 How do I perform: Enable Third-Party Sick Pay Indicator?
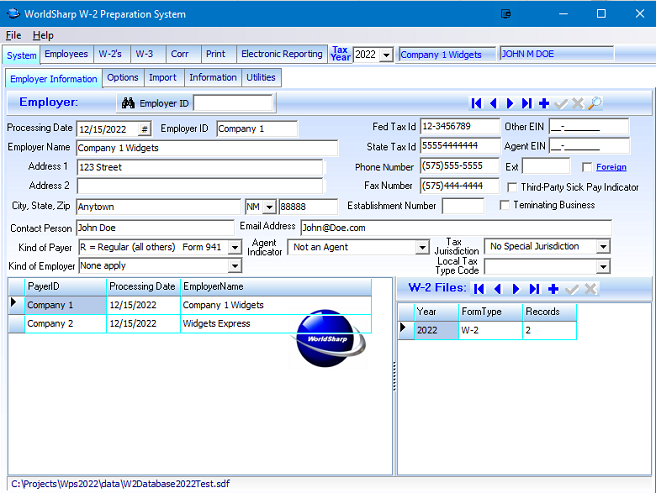pyautogui.click(x=512, y=187)
